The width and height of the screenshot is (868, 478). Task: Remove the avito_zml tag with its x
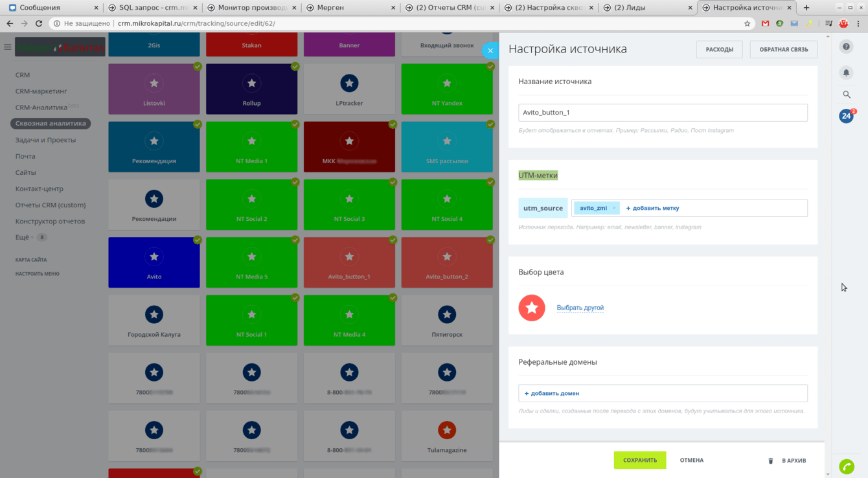click(x=614, y=209)
